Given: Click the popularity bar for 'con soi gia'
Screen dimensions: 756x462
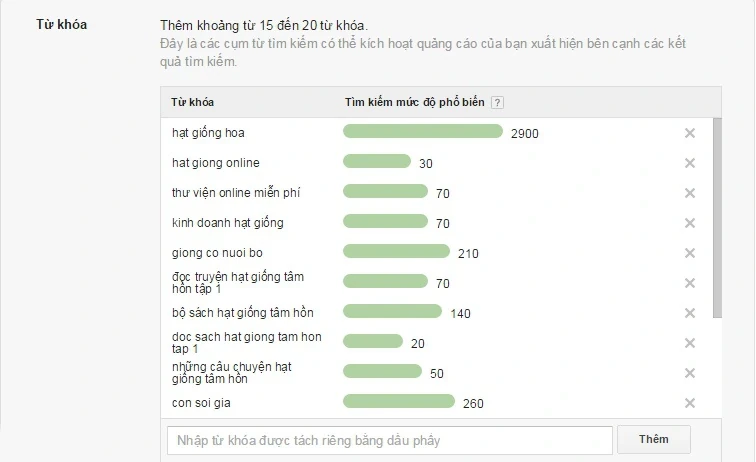Looking at the screenshot, I should (x=399, y=402).
